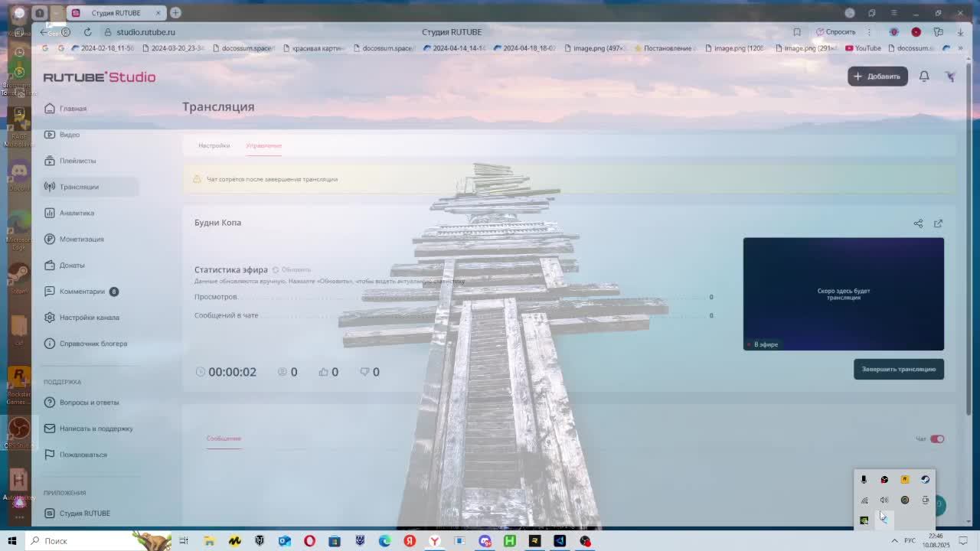Open a new browser tab
This screenshot has width=980, height=551.
[x=175, y=13]
